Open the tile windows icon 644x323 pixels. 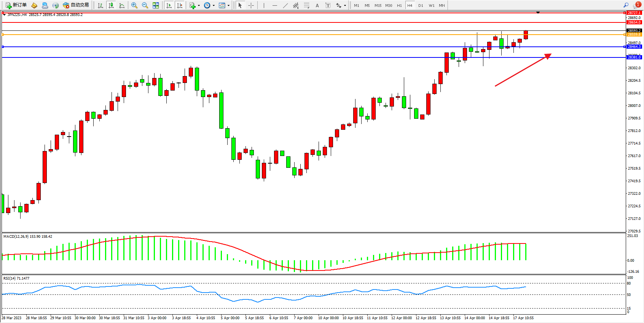(156, 5)
